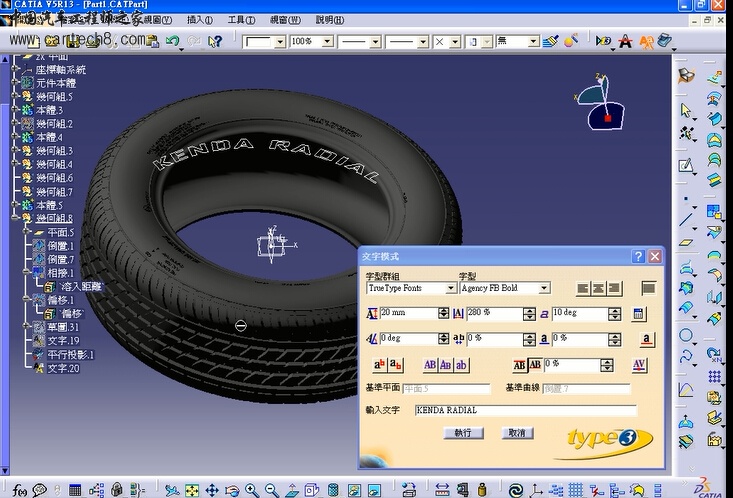Toggle the justify button beside alignment buttons
733x498 pixels.
tap(648, 289)
